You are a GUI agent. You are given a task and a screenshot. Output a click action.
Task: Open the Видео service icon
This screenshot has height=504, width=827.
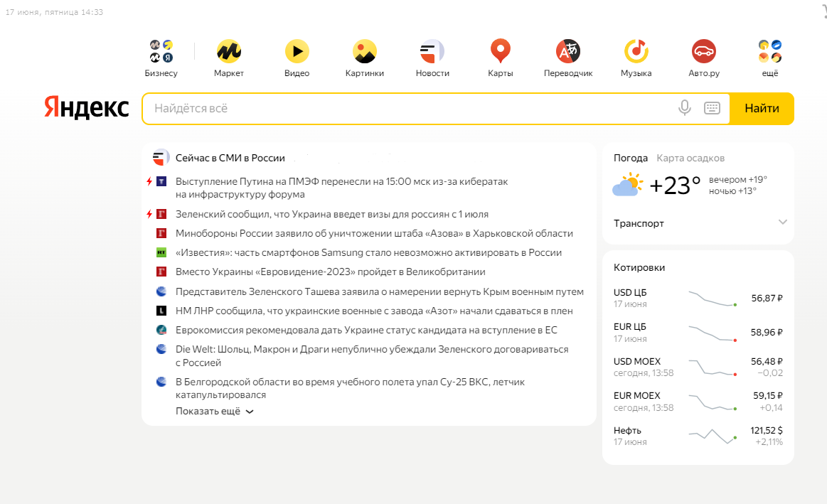click(297, 51)
